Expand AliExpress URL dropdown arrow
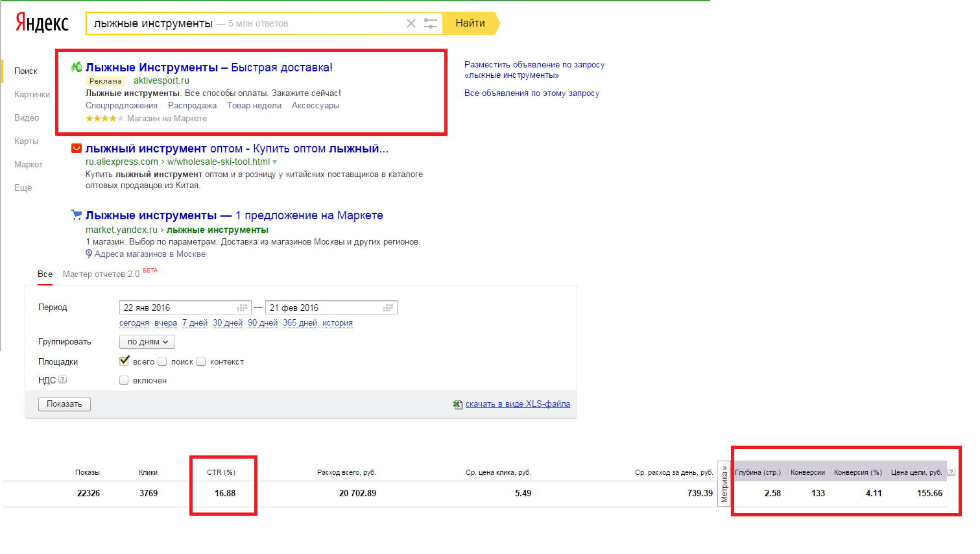Image resolution: width=980 pixels, height=554 pixels. click(275, 162)
